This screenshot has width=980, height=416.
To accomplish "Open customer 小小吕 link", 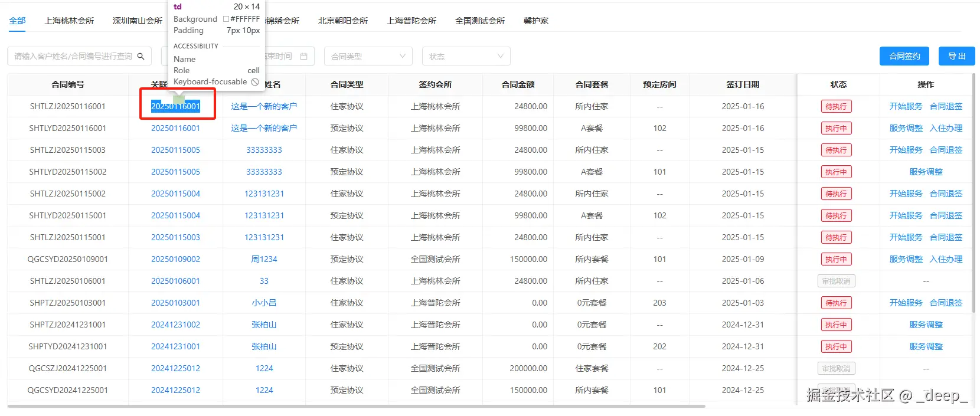I will pyautogui.click(x=264, y=303).
